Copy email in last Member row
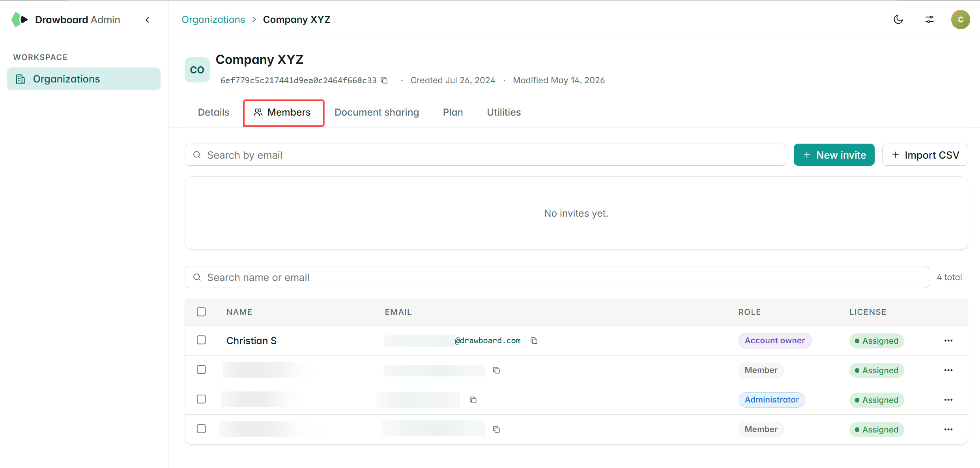The image size is (980, 468). pyautogui.click(x=496, y=429)
